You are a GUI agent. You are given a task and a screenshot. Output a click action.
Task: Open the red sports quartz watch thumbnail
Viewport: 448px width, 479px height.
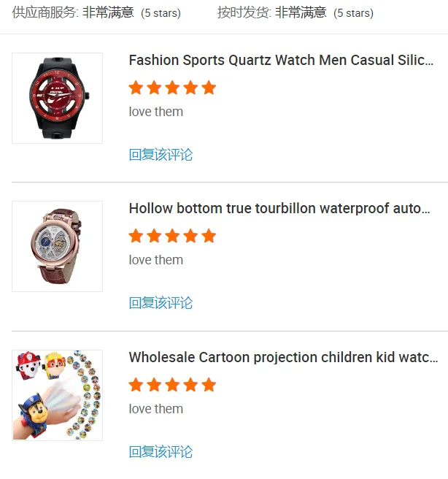[x=57, y=98]
